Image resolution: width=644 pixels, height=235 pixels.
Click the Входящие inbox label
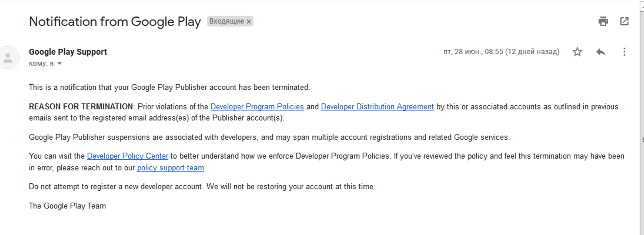[226, 21]
